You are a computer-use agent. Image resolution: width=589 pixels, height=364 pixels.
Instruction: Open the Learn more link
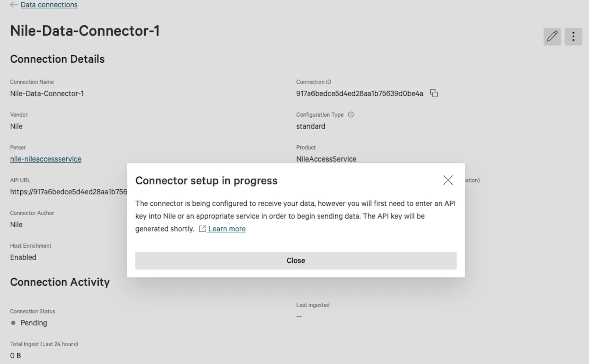227,229
